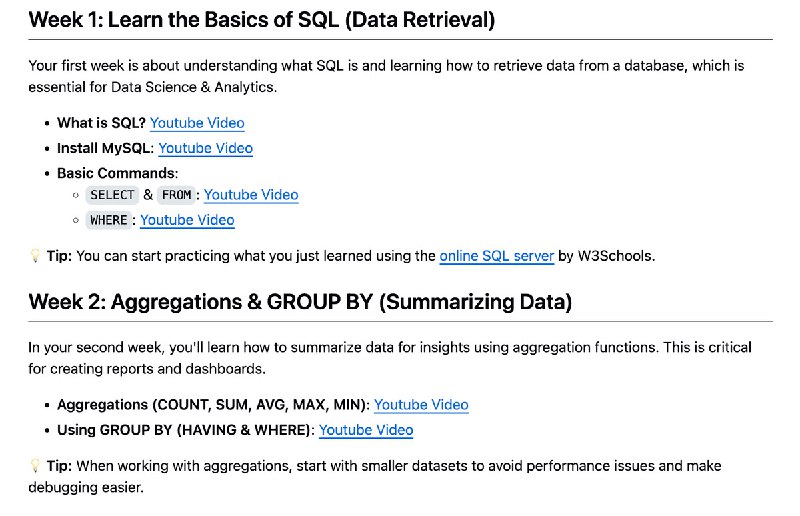
Task: Follow the online SQL server link
Action: (497, 256)
